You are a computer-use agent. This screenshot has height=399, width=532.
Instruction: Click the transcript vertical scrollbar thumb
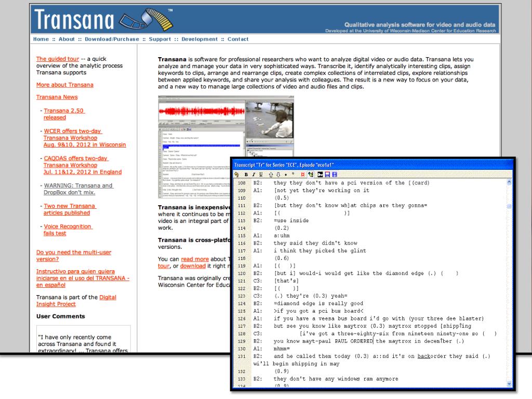pyautogui.click(x=509, y=206)
